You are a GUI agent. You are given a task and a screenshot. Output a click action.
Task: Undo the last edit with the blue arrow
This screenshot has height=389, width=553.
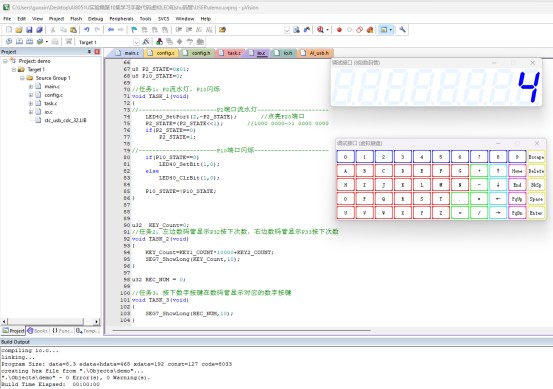(x=87, y=30)
